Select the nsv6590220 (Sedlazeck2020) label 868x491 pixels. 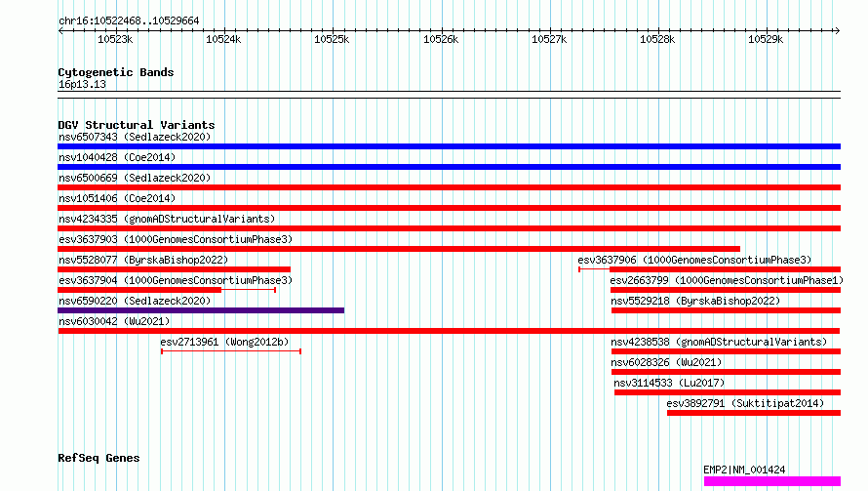135,301
